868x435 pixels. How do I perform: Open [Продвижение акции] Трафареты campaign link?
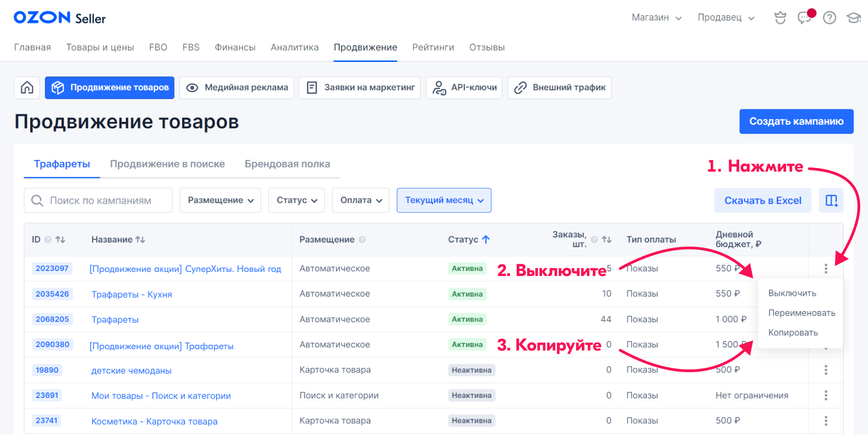pos(161,346)
